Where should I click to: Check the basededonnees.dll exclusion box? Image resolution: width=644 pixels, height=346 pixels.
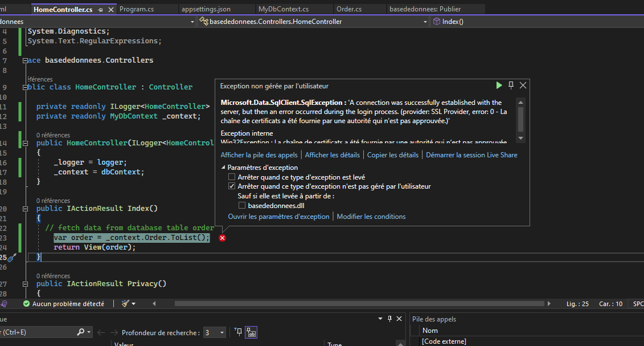click(x=242, y=205)
